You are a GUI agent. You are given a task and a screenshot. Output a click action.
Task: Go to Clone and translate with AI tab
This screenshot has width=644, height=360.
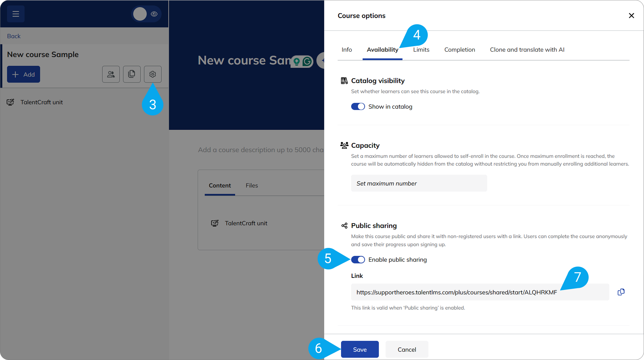(x=527, y=49)
